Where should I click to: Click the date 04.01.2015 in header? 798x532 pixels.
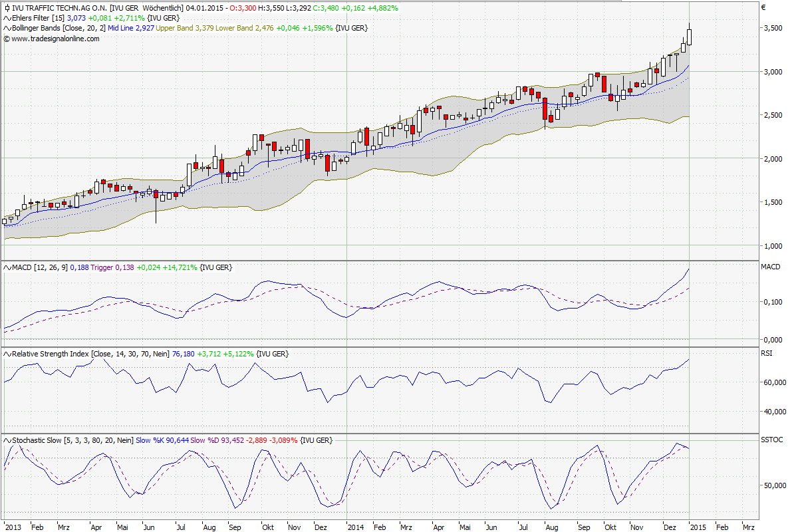coord(204,8)
